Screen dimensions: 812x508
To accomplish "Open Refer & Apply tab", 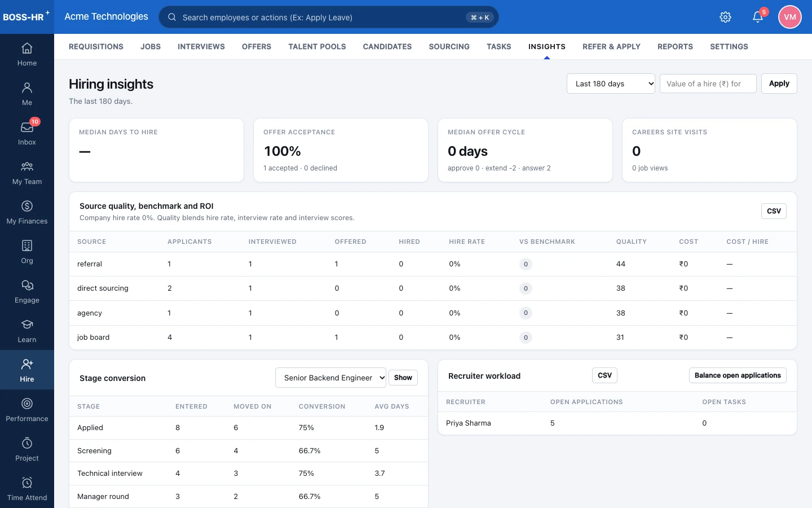I will (x=611, y=47).
